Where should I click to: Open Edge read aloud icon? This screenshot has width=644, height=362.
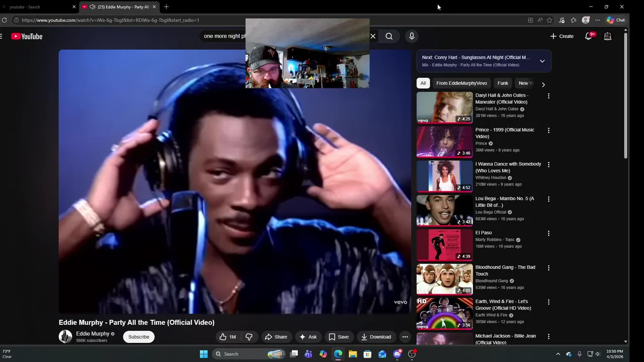540,20
